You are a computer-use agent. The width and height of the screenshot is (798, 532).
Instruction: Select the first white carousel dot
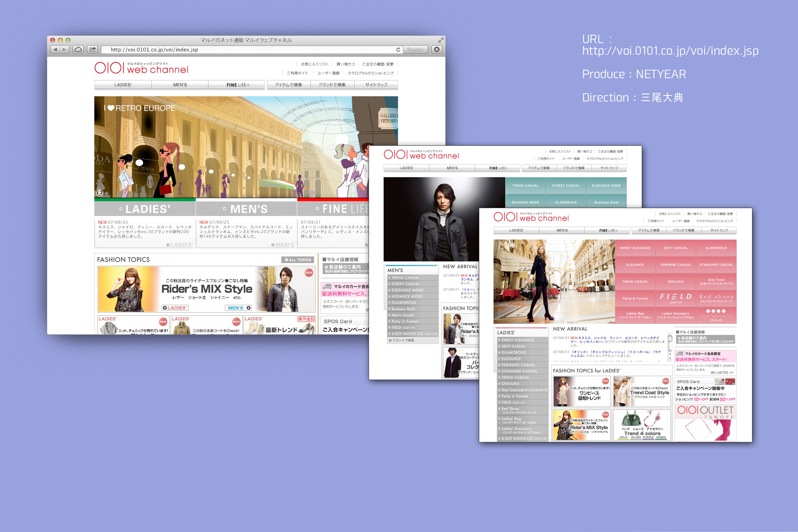pos(708,311)
